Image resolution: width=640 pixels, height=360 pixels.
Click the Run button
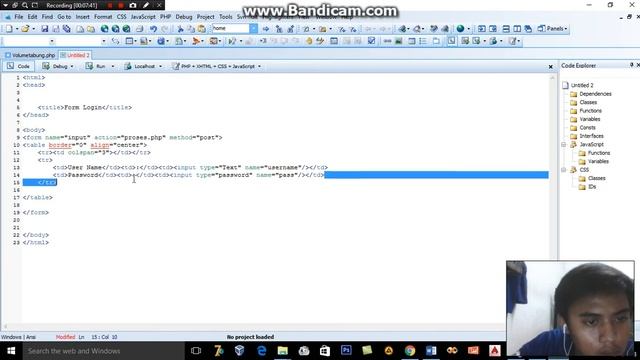(x=96, y=66)
